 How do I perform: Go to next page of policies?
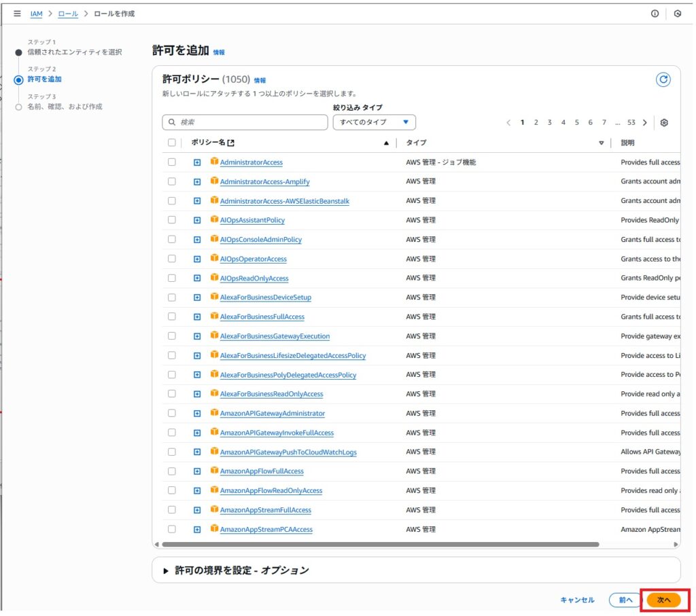pos(645,122)
